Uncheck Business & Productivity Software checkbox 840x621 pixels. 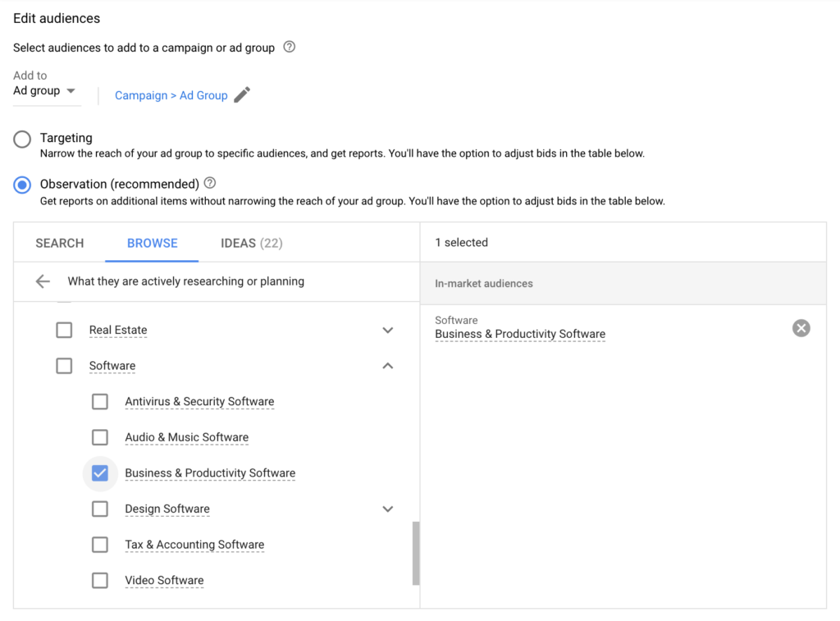point(100,473)
